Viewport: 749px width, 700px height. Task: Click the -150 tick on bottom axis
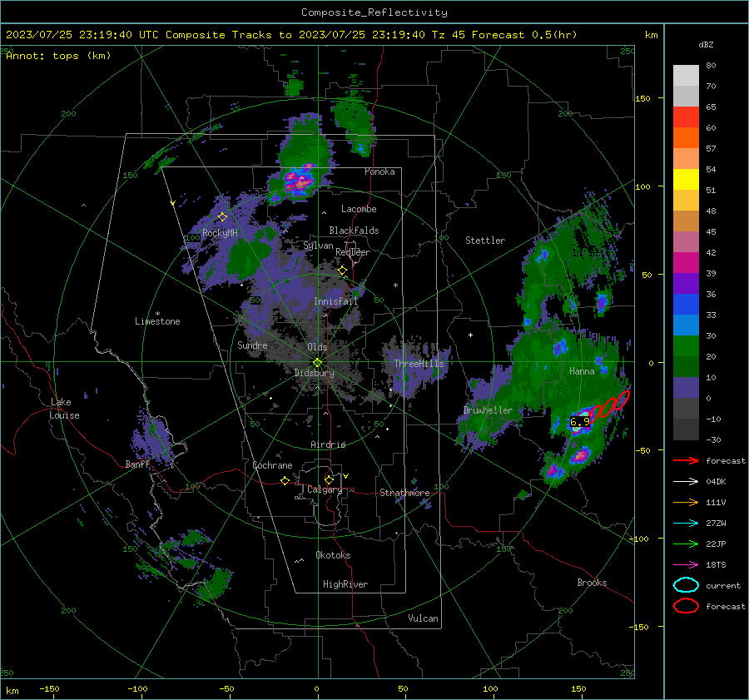click(x=49, y=688)
